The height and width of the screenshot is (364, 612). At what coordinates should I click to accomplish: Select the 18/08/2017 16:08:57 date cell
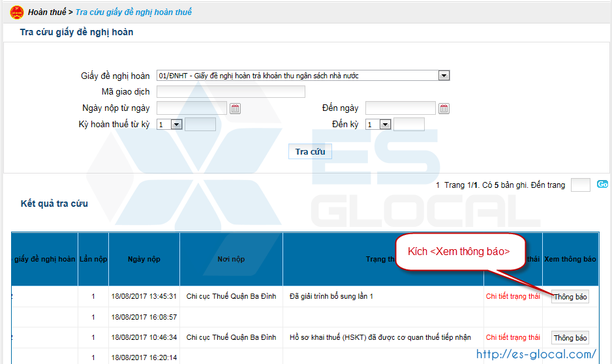click(x=144, y=317)
